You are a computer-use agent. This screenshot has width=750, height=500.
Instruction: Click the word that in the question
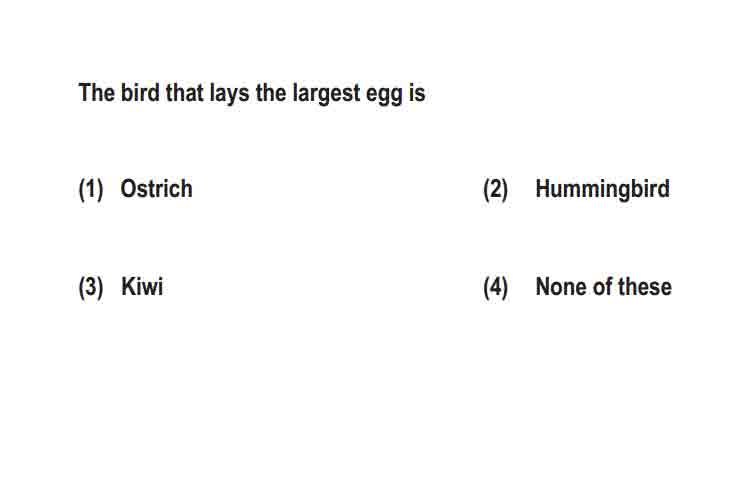[185, 92]
